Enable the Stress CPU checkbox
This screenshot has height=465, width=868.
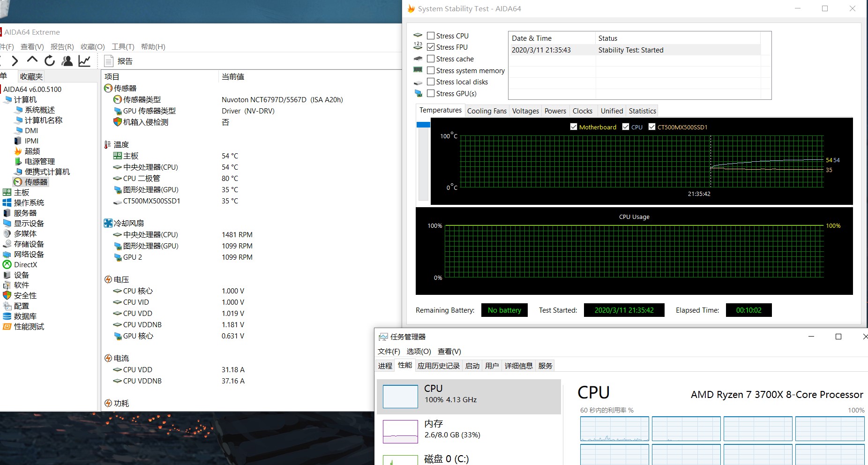pyautogui.click(x=431, y=36)
